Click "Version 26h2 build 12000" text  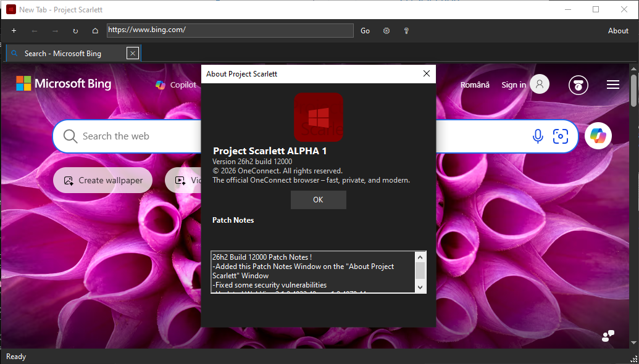(253, 162)
